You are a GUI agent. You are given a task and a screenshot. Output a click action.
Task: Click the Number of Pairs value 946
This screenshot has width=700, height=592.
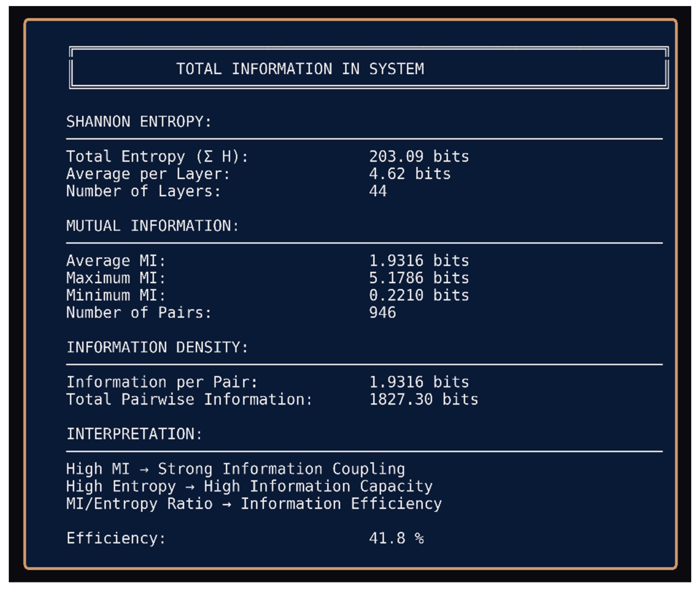[x=382, y=312]
